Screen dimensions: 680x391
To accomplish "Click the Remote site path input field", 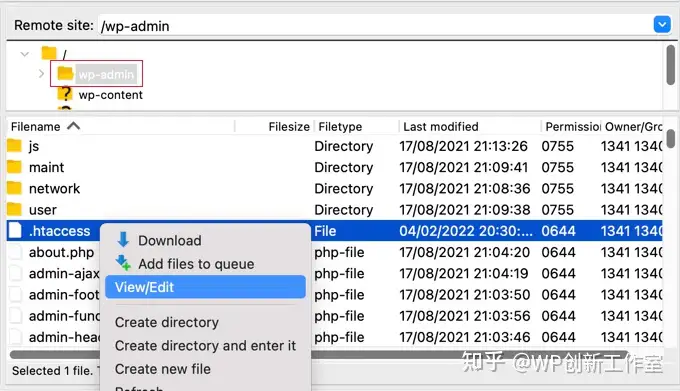I will click(x=375, y=26).
